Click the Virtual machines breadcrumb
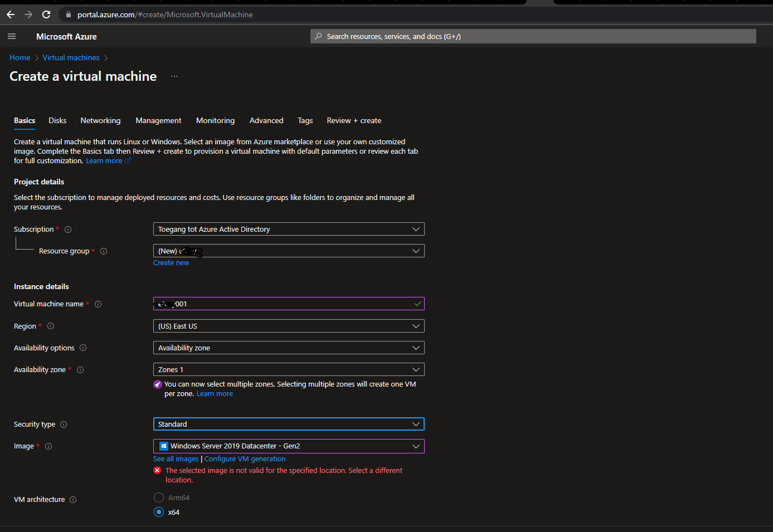Viewport: 773px width, 532px height. pos(71,57)
